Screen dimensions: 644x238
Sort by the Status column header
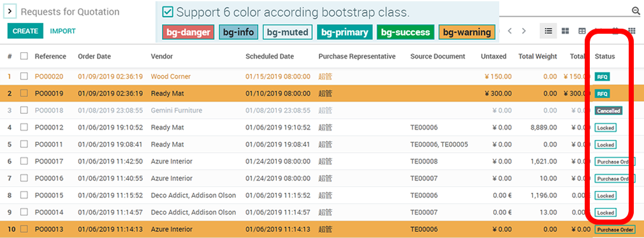(x=605, y=57)
